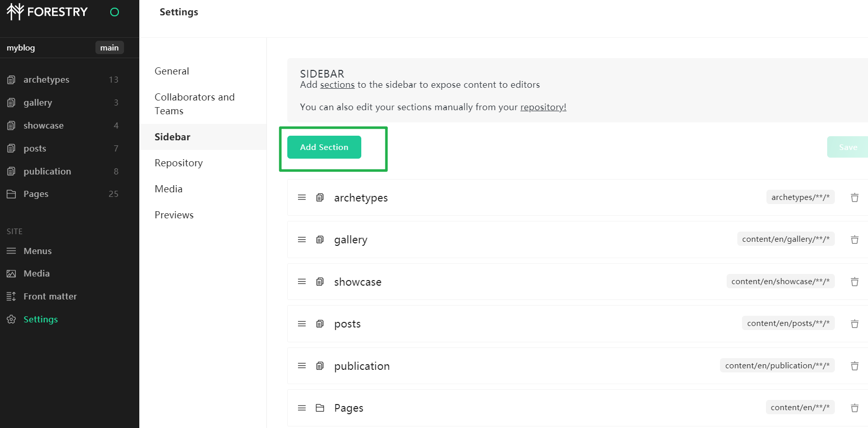Delete the gallery section with trash icon
The height and width of the screenshot is (428, 868).
pyautogui.click(x=855, y=240)
